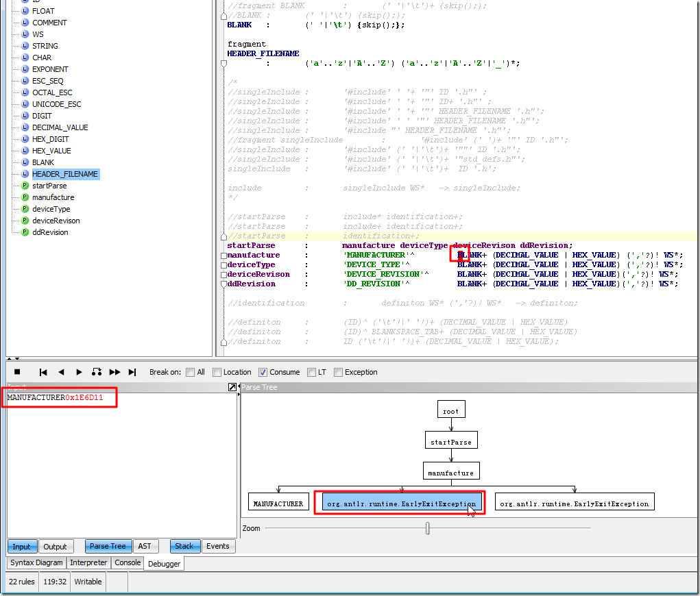Uncheck the Consume break option
This screenshot has width=700, height=596.
pos(263,373)
